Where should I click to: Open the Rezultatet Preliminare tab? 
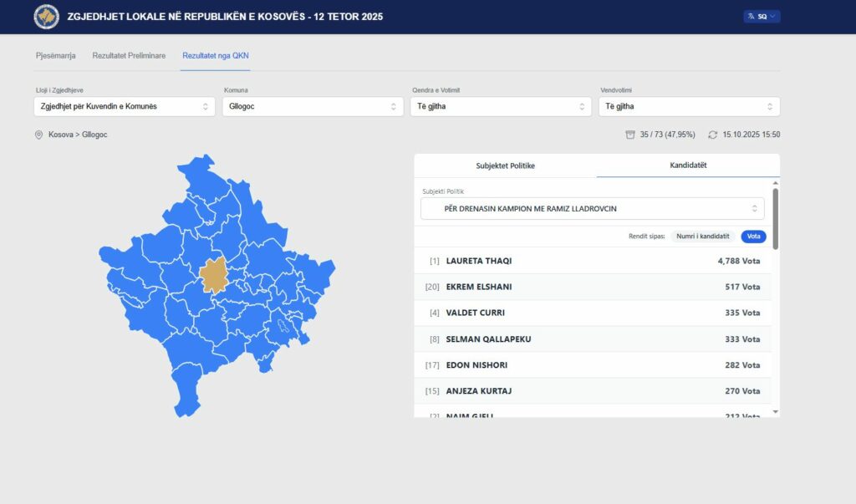(x=129, y=56)
